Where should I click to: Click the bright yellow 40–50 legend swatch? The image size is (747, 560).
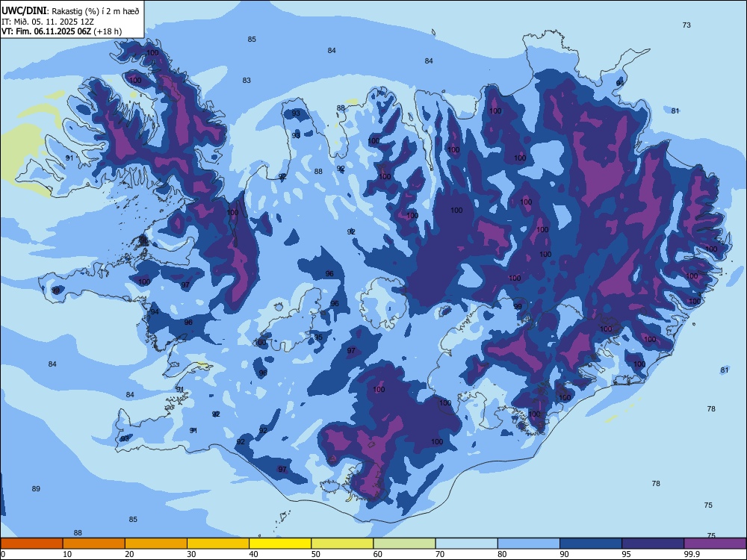[280, 544]
